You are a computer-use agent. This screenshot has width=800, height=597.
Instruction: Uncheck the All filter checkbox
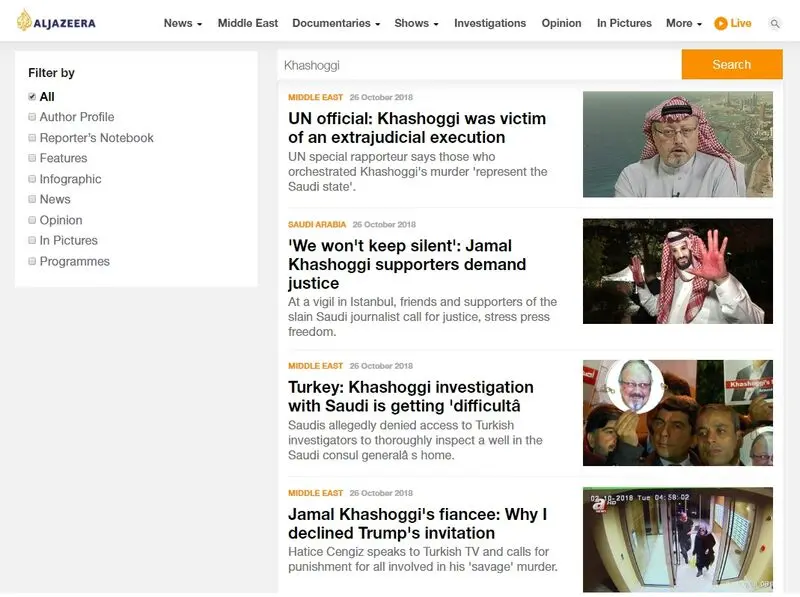click(32, 96)
